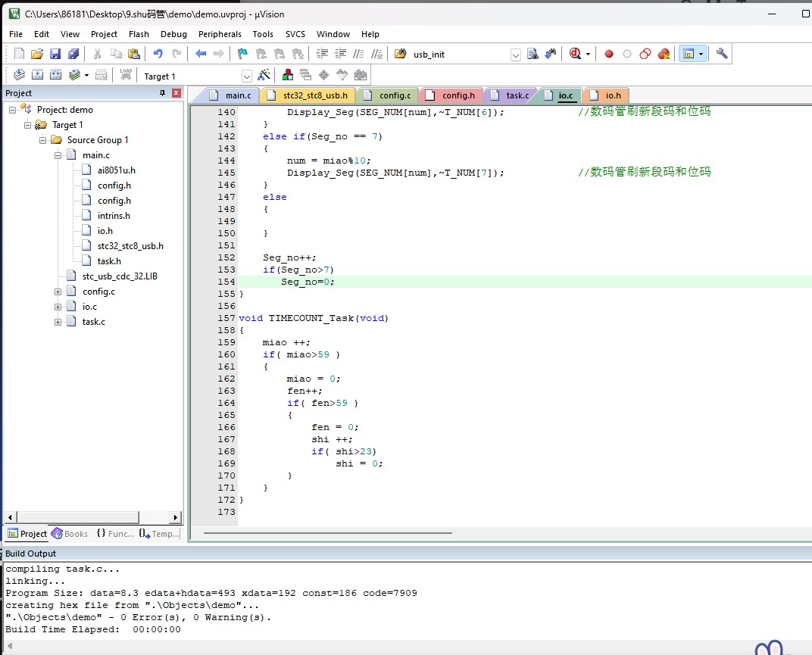Create a new file from the toolbar

(x=19, y=54)
